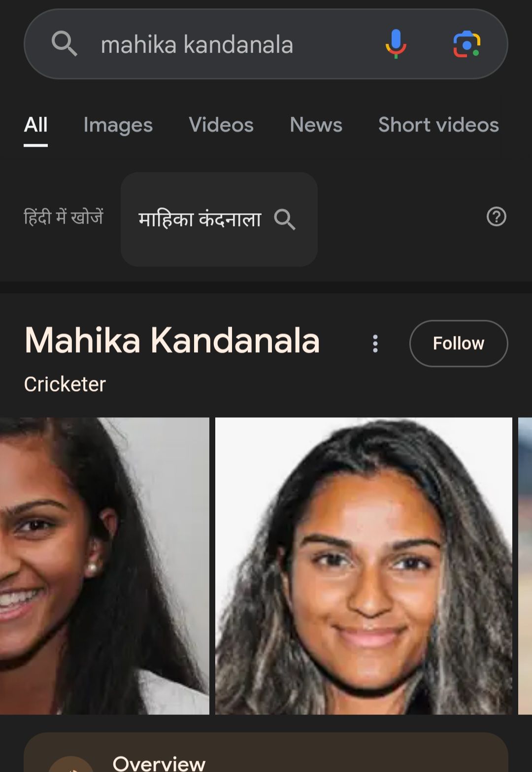Follow Mahika Kandanala
The width and height of the screenshot is (532, 772).
(458, 343)
